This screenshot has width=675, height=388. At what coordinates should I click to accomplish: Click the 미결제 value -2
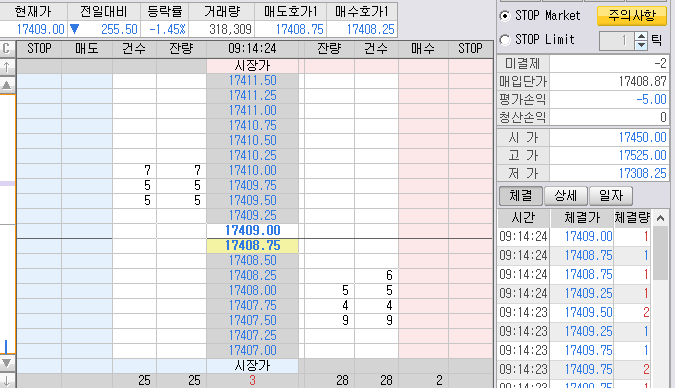[x=661, y=64]
